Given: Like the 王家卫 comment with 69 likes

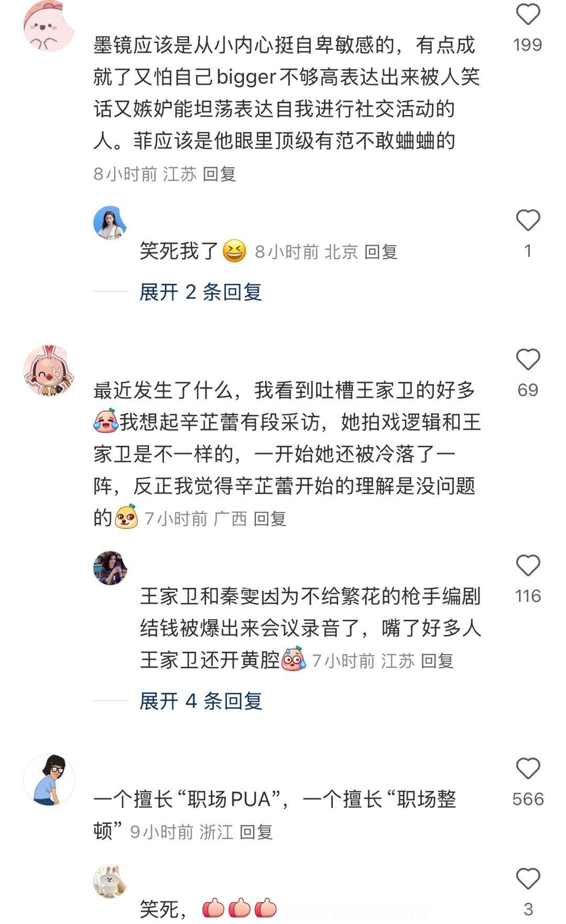Looking at the screenshot, I should point(528,360).
